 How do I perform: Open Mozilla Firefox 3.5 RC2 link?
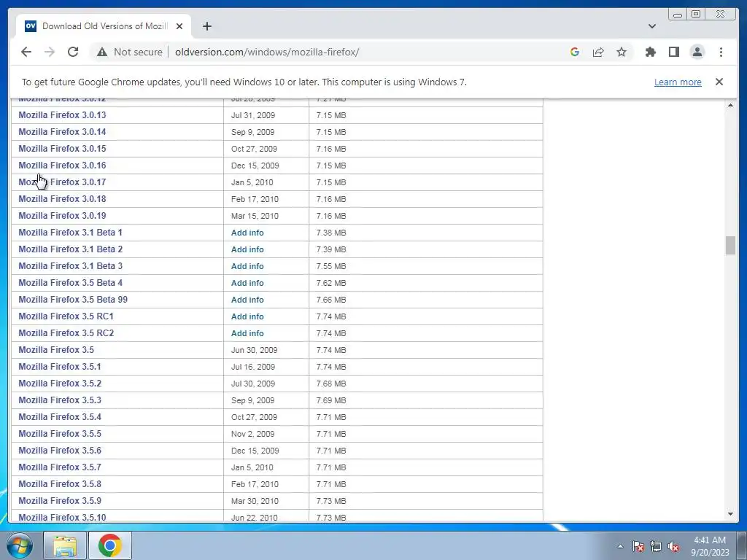(66, 332)
